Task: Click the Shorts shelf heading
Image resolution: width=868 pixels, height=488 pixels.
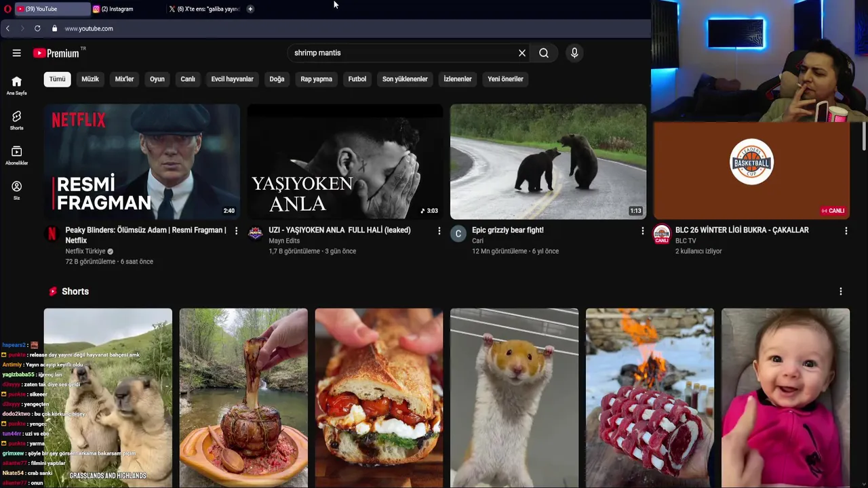Action: point(75,291)
